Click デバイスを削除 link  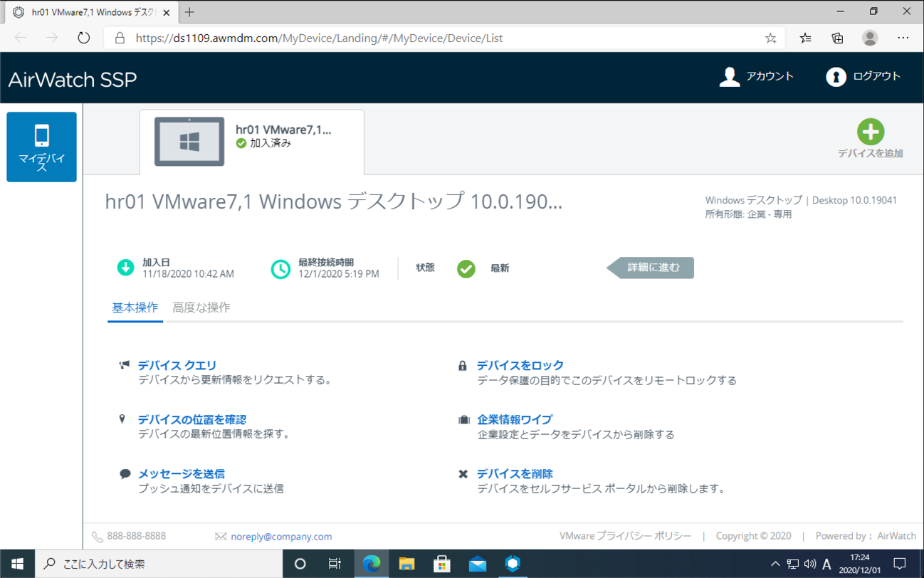515,473
